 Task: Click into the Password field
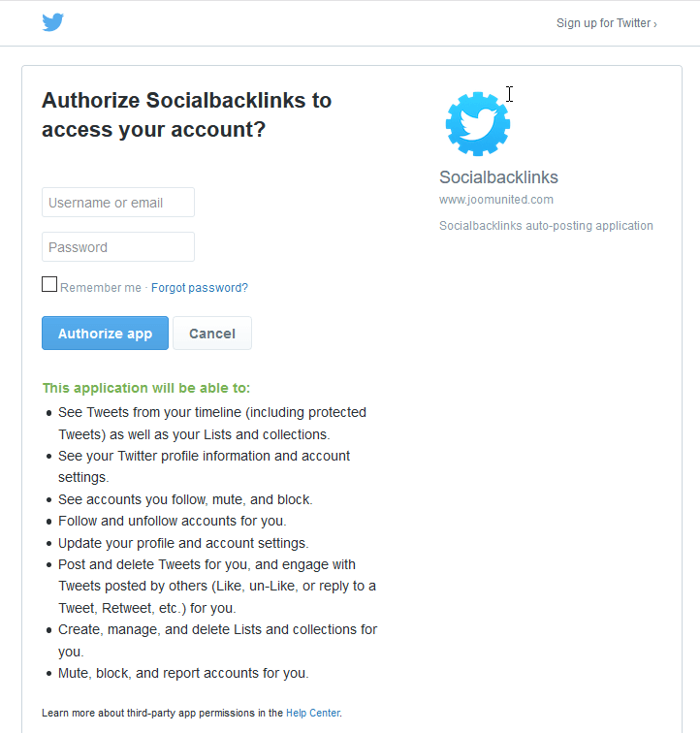coord(118,247)
